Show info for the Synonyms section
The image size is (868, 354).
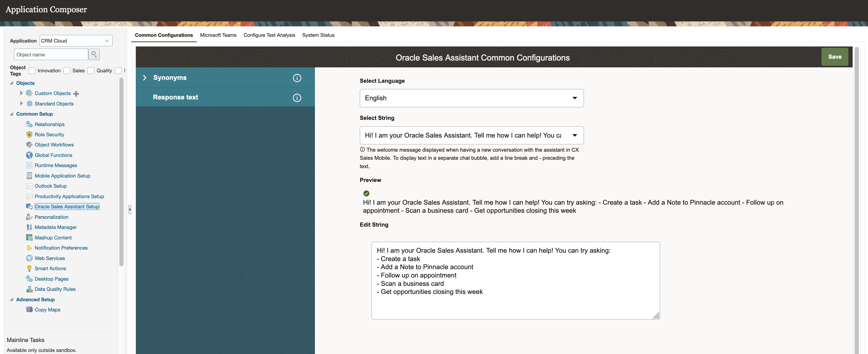click(297, 78)
